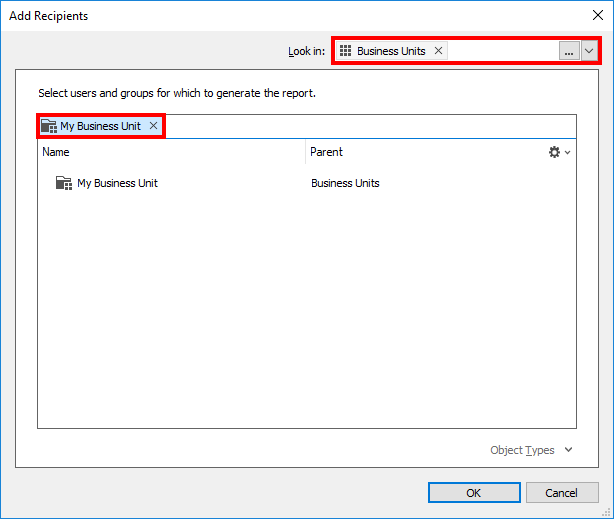The width and height of the screenshot is (614, 519).
Task: Click the Business Units parent cell
Action: (345, 183)
